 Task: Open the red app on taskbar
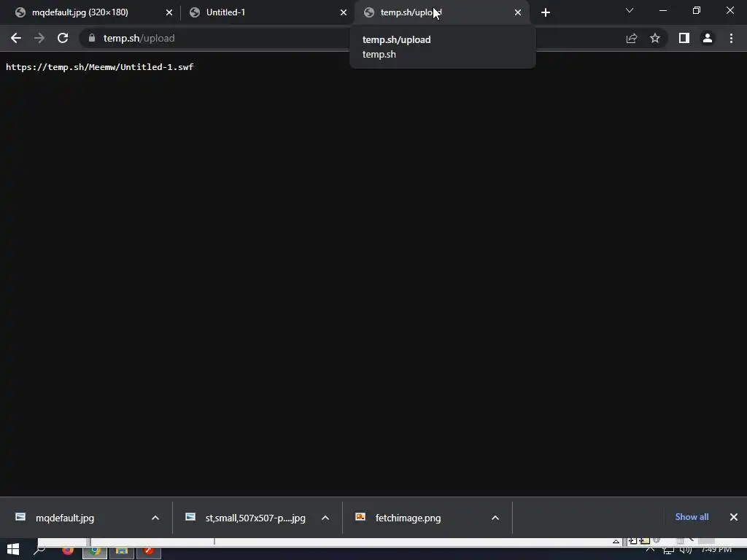pos(149,551)
